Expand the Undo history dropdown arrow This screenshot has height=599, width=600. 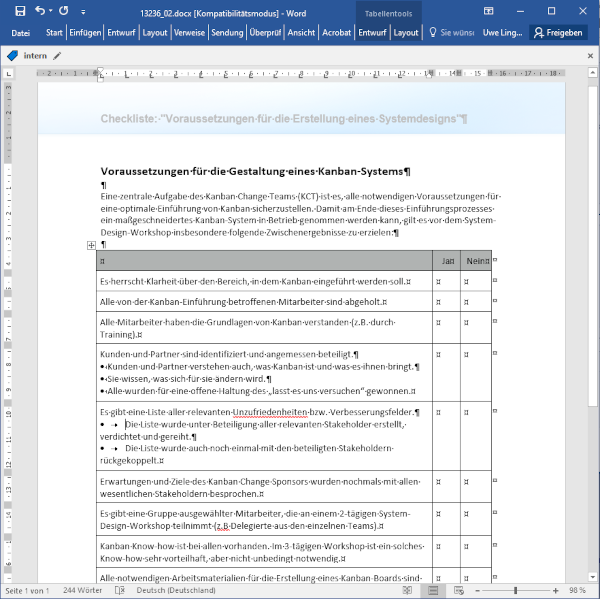(51, 10)
